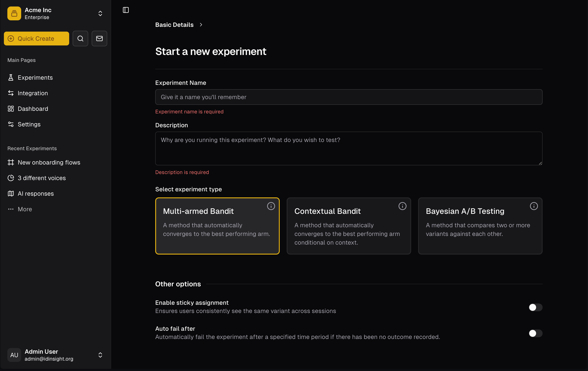Screen dimensions: 588x371
Task: Show info for Contextual Bandit
Action: [x=403, y=206]
